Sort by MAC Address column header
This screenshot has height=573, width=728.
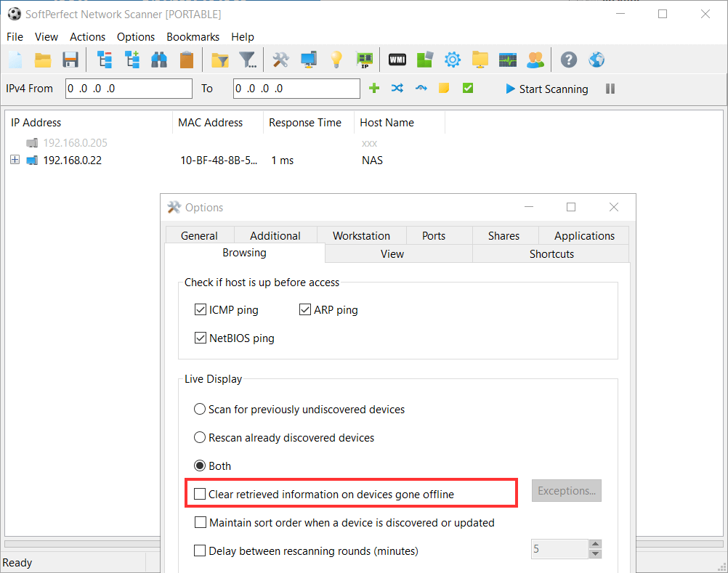[x=217, y=123]
